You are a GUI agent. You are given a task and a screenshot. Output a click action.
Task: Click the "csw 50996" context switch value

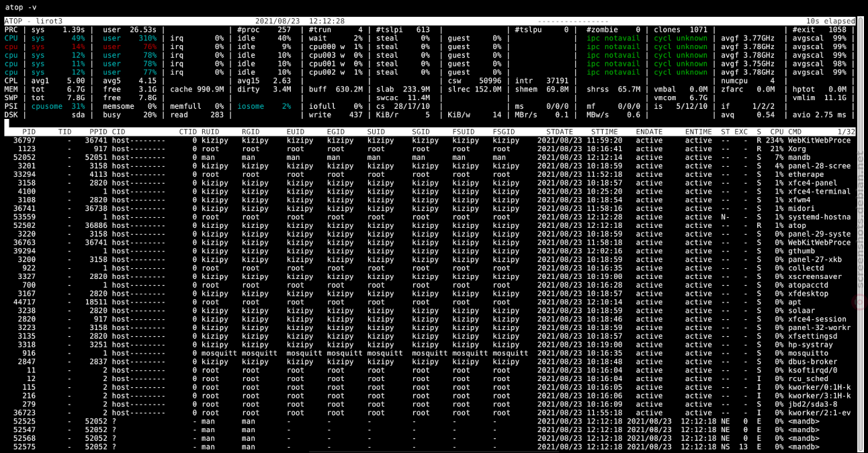click(x=475, y=81)
